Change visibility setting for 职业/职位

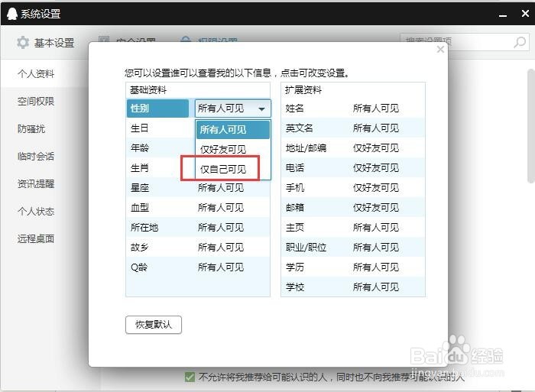(x=376, y=248)
